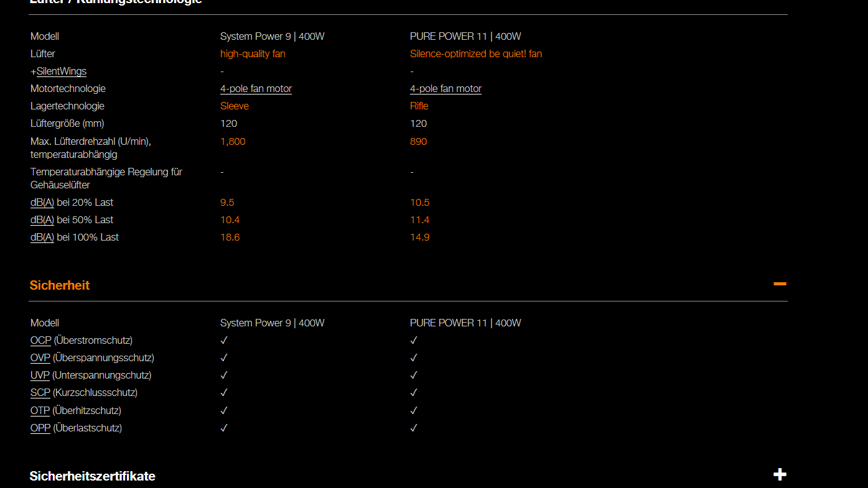Open the OTP abbreviation link
This screenshot has width=868, height=488.
40,411
